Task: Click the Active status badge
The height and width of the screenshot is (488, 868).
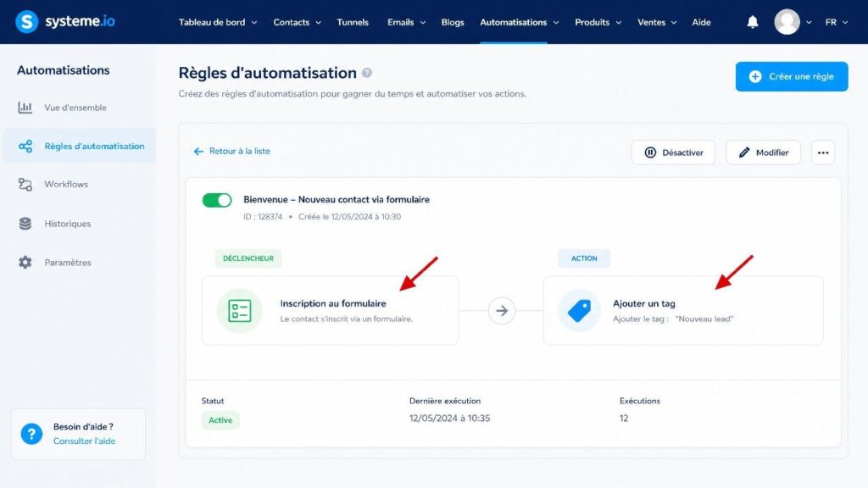Action: point(220,420)
